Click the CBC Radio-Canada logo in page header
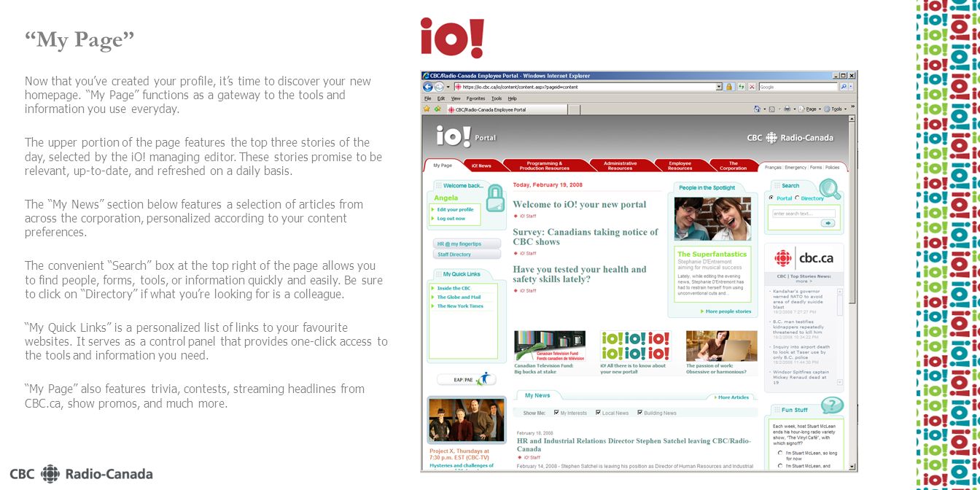The height and width of the screenshot is (490, 980). pos(790,137)
